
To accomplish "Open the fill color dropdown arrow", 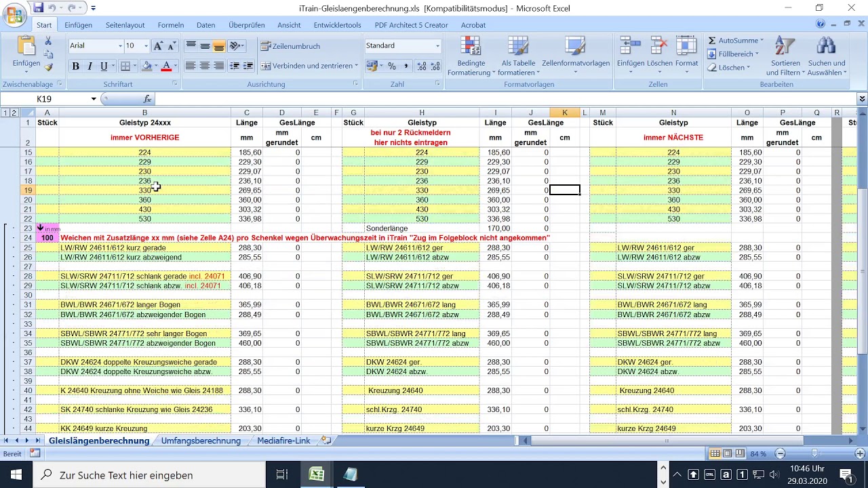I will point(156,66).
